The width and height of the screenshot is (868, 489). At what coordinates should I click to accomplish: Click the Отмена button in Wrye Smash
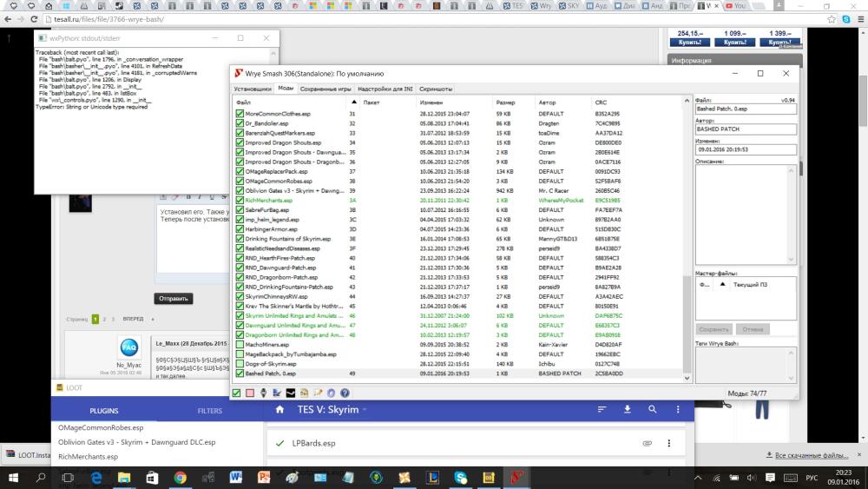tap(753, 329)
